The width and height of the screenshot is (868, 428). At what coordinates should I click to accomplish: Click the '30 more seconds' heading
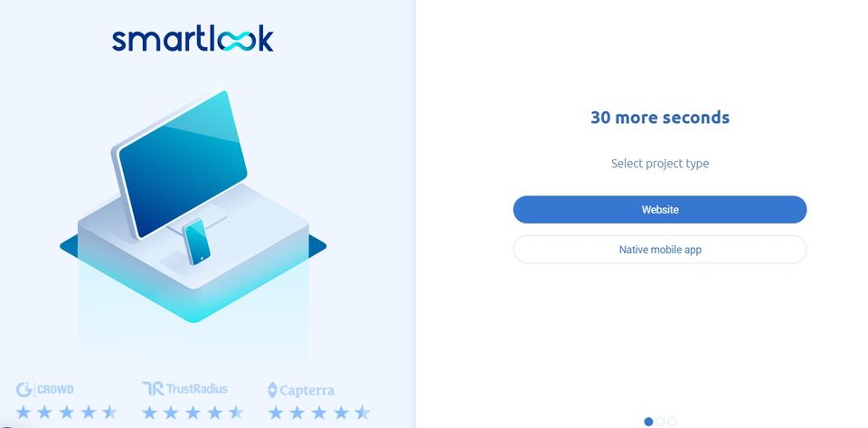click(660, 118)
